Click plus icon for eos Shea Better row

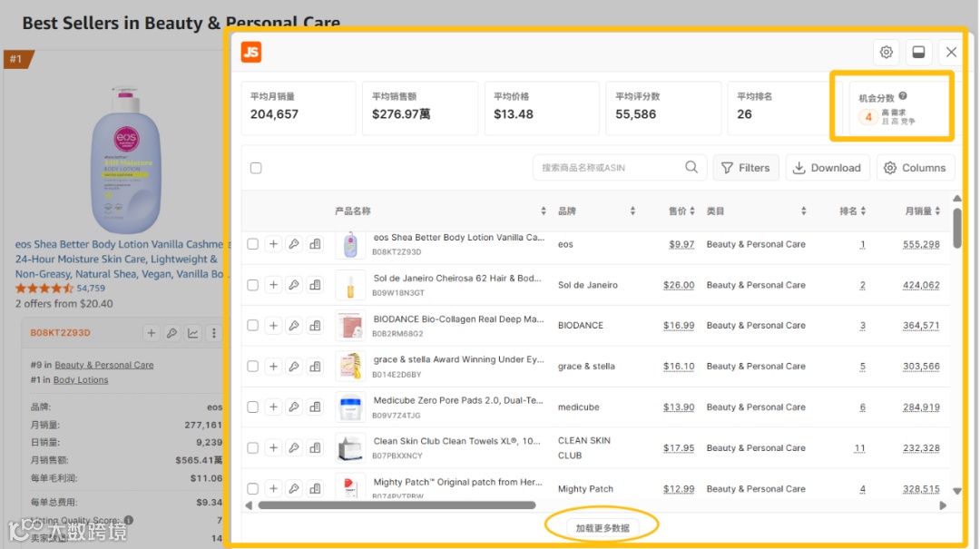point(273,244)
